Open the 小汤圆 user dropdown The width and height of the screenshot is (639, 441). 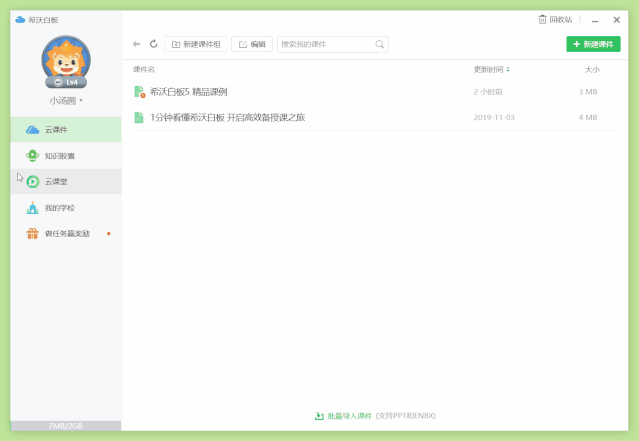click(66, 100)
